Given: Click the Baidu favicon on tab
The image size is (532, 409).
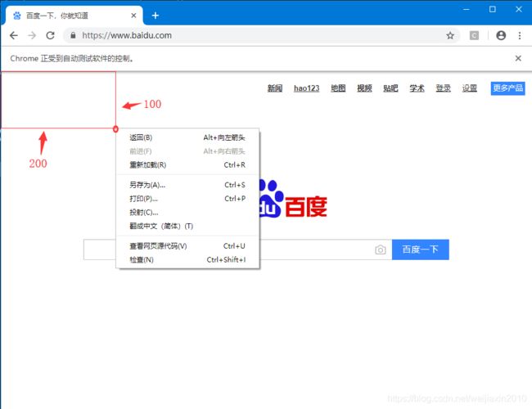Looking at the screenshot, I should 17,16.
